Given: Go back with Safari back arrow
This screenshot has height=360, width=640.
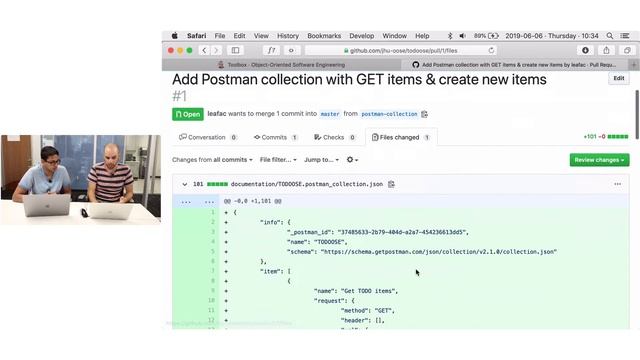Looking at the screenshot, I should [204, 50].
